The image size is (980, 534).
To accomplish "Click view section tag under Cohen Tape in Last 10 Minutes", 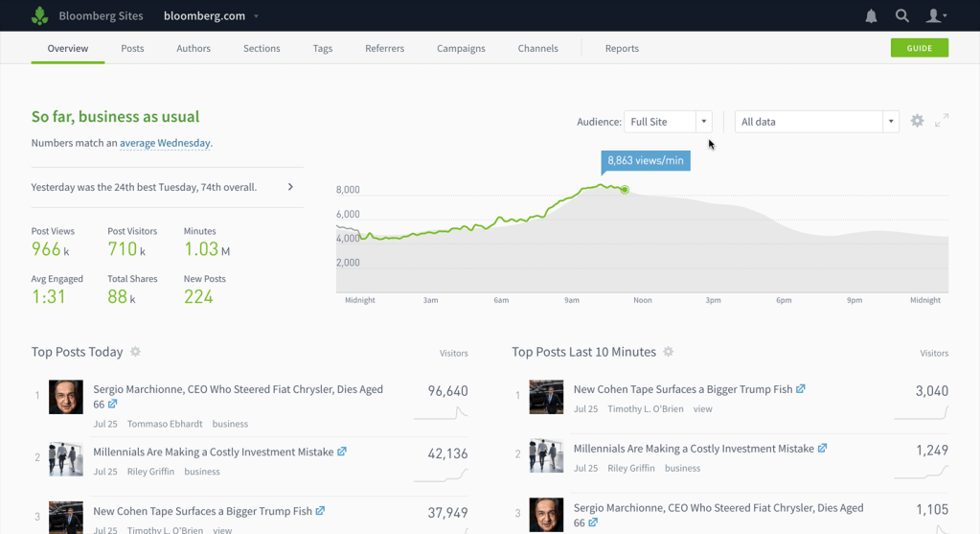I will coord(702,409).
